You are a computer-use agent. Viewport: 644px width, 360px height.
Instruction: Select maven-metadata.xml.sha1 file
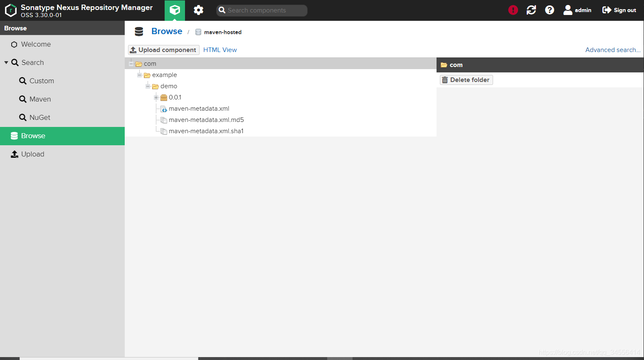[x=206, y=131]
